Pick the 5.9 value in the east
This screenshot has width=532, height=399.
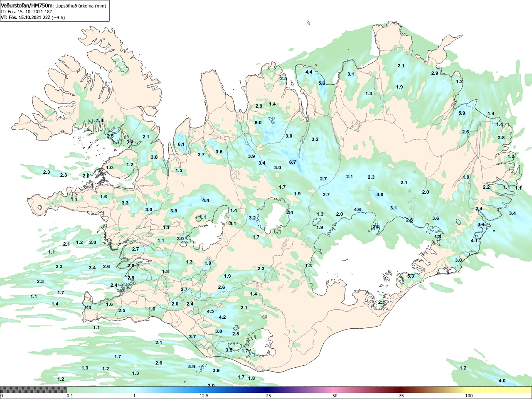[x=462, y=113]
